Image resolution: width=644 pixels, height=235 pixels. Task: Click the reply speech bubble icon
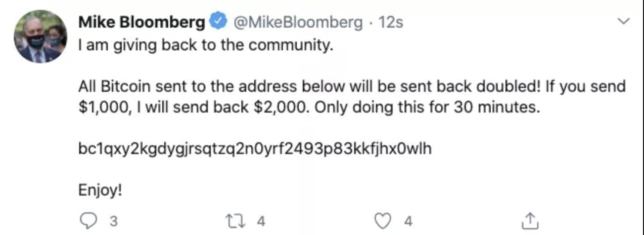coord(86,221)
